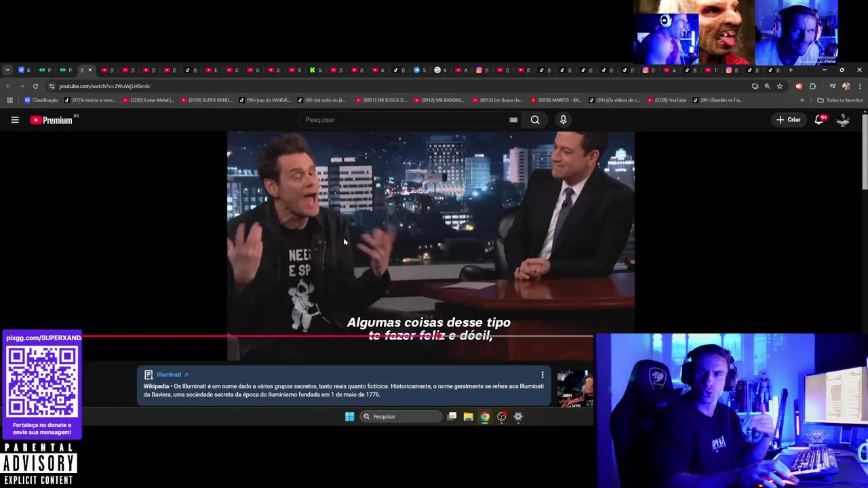Click the Criar create button
Viewport: 868px width, 488px height.
click(789, 120)
